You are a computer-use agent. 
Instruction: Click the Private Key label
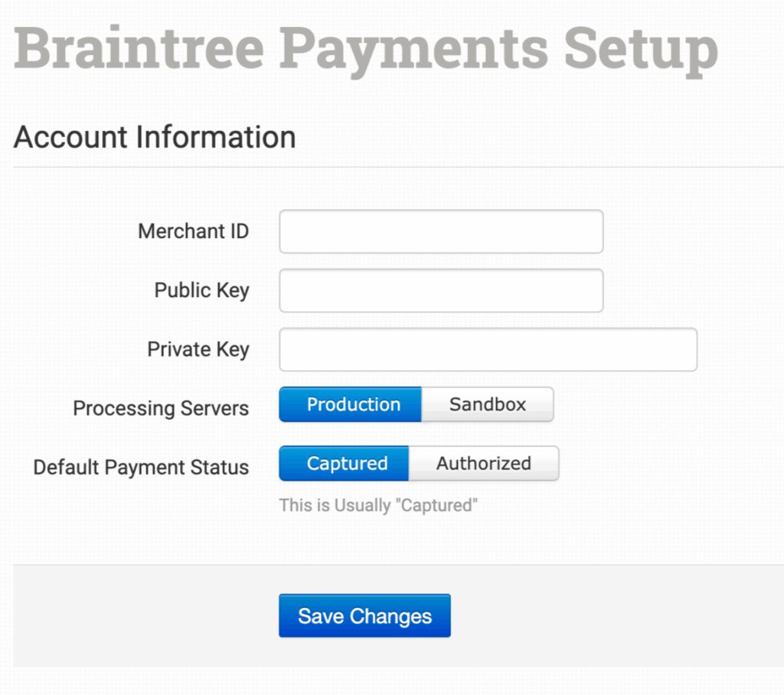[x=198, y=349]
